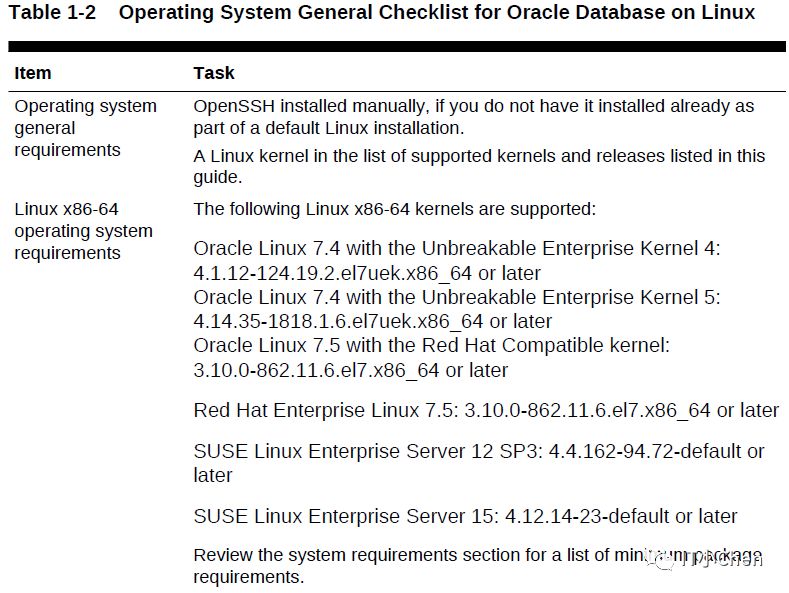Screen dimensions: 789x593
Task: Click kernel version 4.1.12-124.19.2.el7uek text
Action: 333,273
